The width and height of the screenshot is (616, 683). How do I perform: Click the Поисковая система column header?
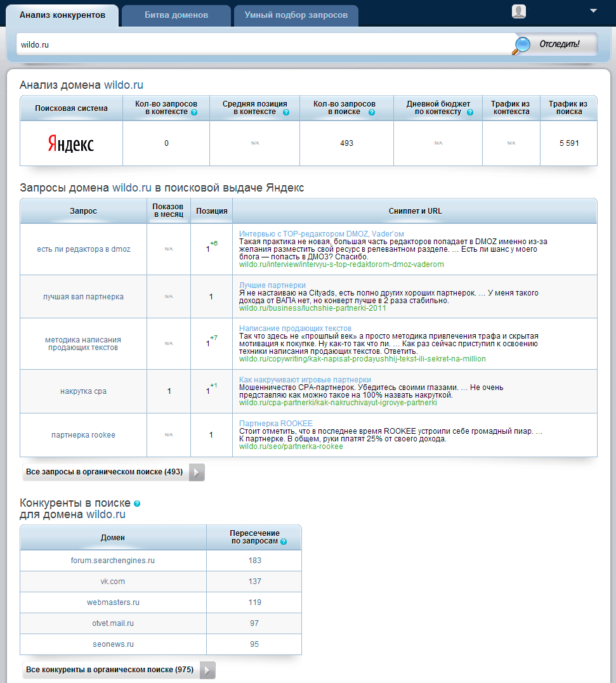tap(72, 108)
